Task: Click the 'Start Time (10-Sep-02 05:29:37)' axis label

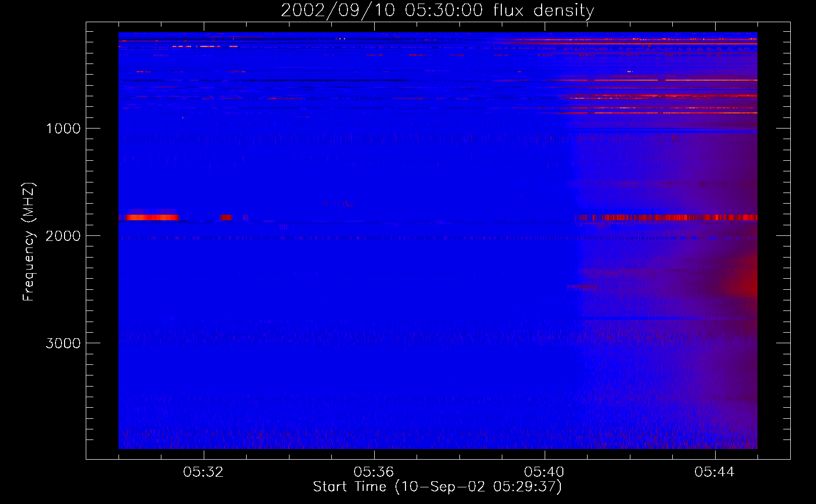Action: click(x=437, y=487)
